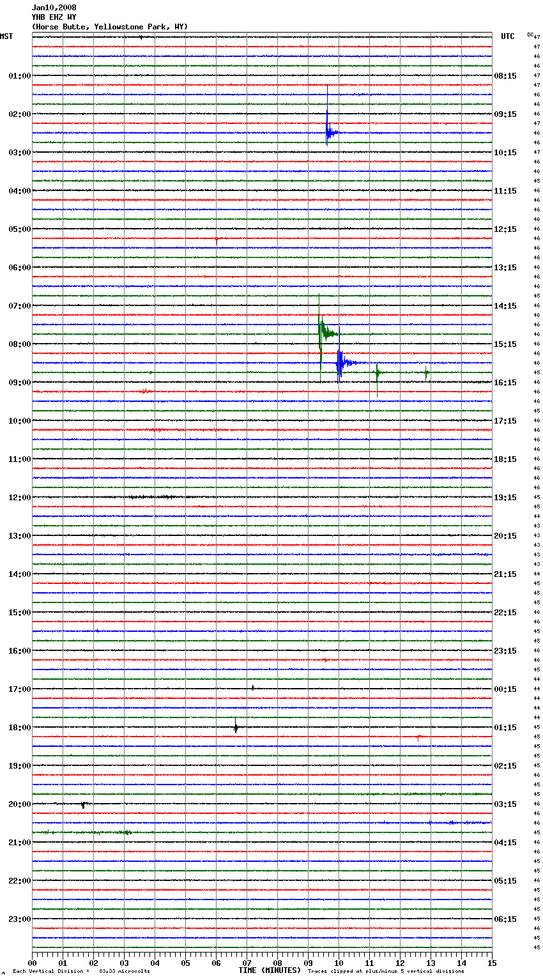Click the black spike on the 18:00 trace
543x980 pixels.
(x=236, y=726)
